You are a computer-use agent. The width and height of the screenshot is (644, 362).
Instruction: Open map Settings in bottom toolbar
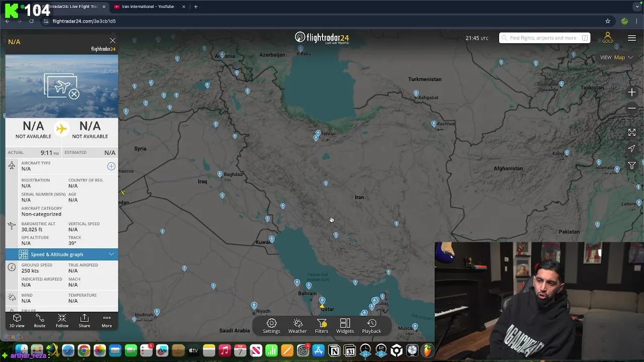coord(271,326)
